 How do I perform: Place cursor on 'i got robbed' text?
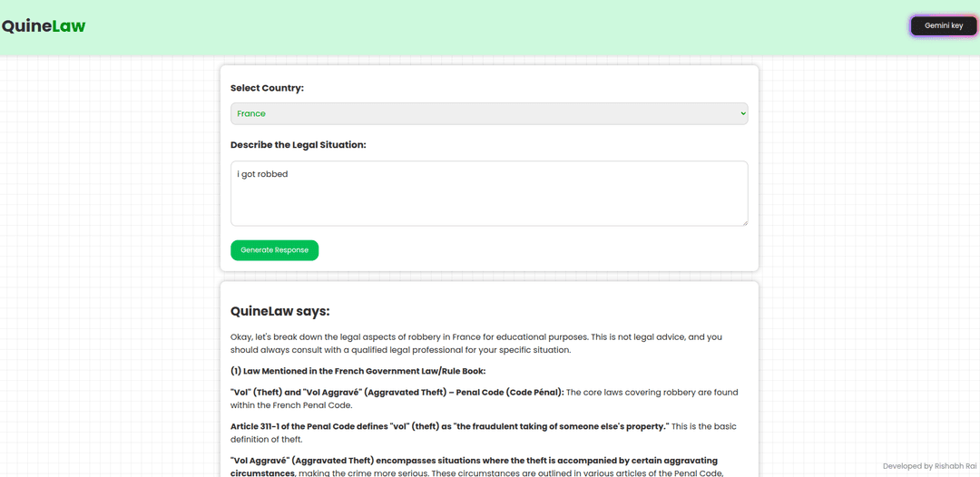point(262,174)
